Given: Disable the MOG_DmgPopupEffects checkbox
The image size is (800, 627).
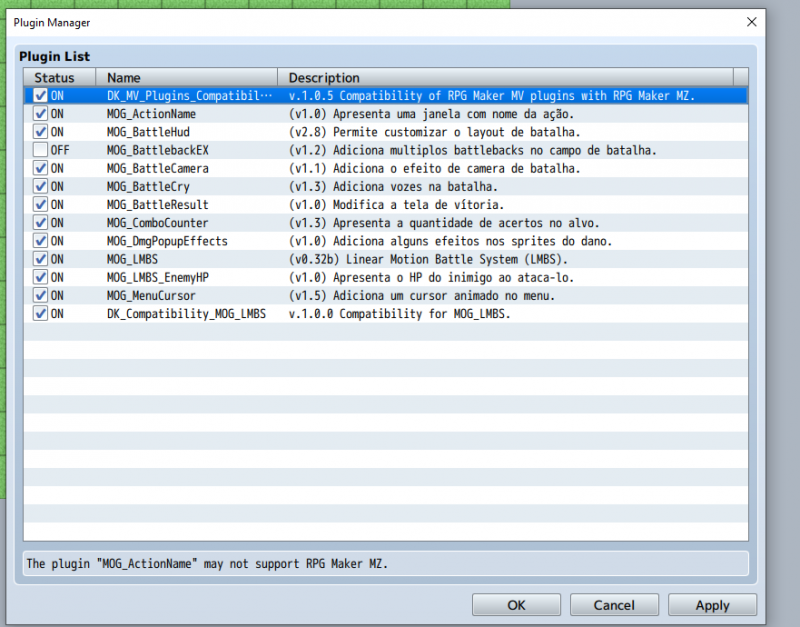Looking at the screenshot, I should coord(40,241).
